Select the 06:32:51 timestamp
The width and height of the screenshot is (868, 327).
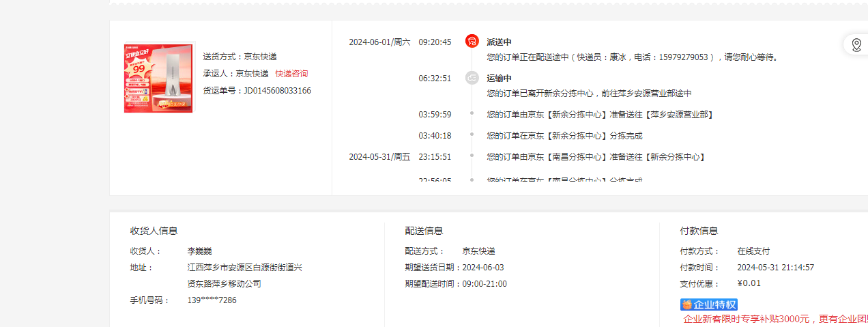[x=435, y=79]
